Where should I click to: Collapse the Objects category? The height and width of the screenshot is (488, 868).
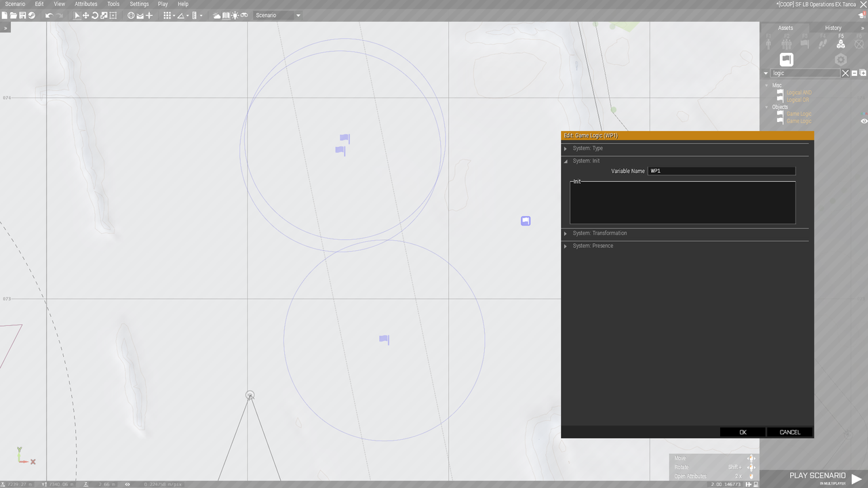tap(766, 107)
